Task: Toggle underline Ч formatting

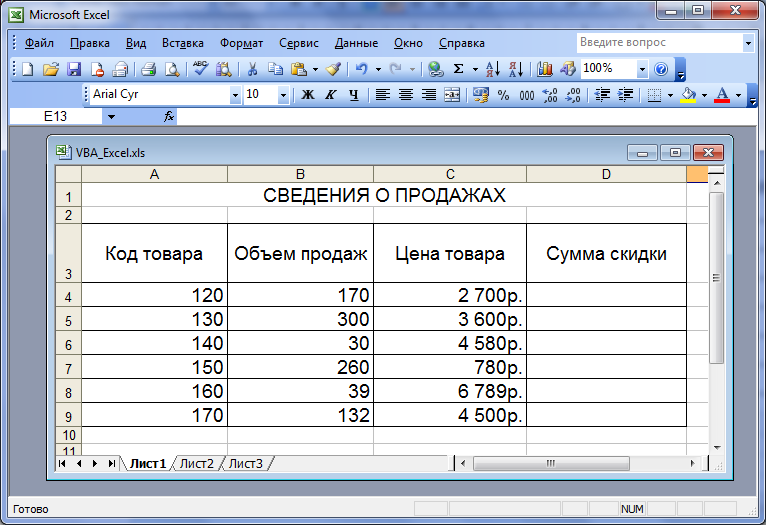Action: click(354, 95)
